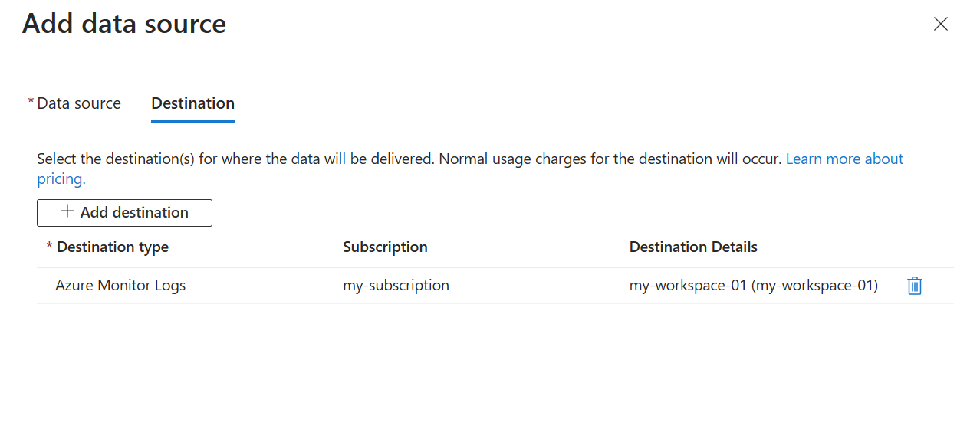Click the 'pricing.' portion of the link
Screen dimensions: 980x442
coord(61,179)
